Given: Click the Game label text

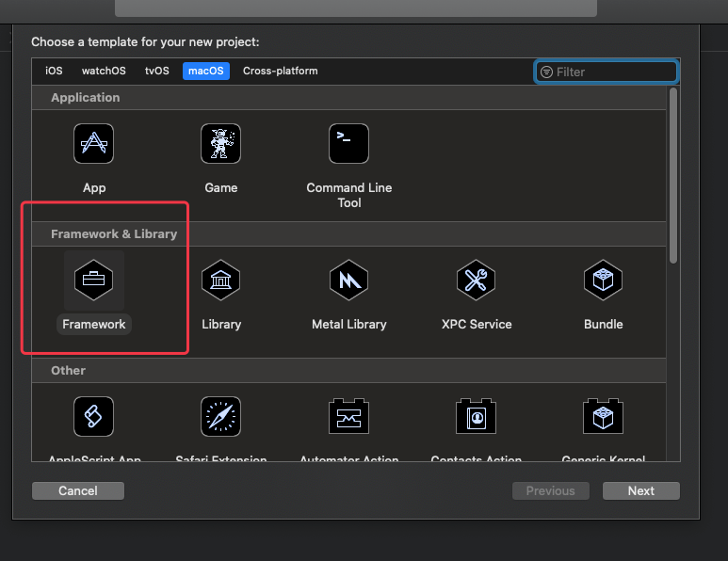Looking at the screenshot, I should (x=221, y=188).
